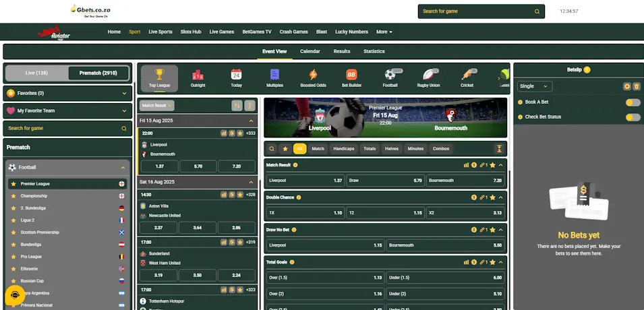The height and width of the screenshot is (310, 644).
Task: Bet on Draw at 5.70
Action: click(385, 180)
